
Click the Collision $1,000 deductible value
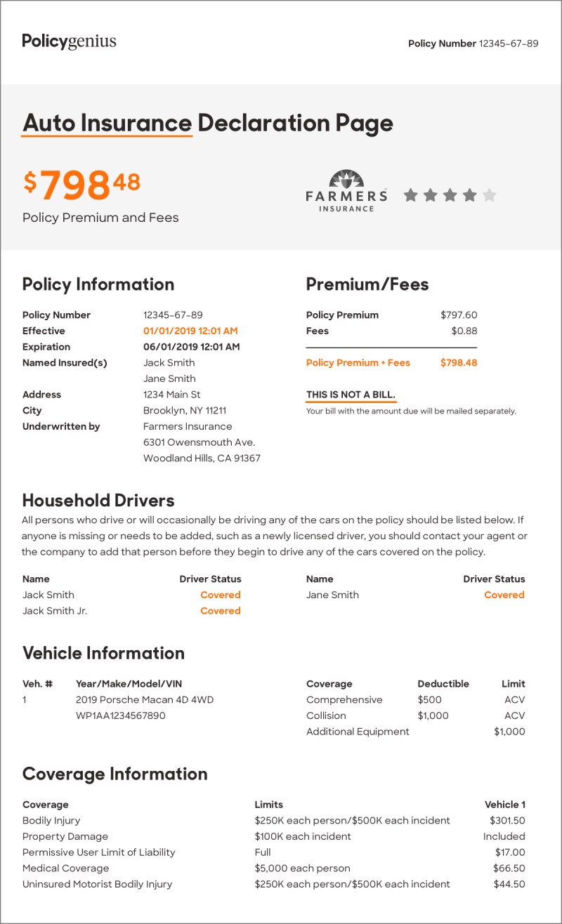[433, 715]
